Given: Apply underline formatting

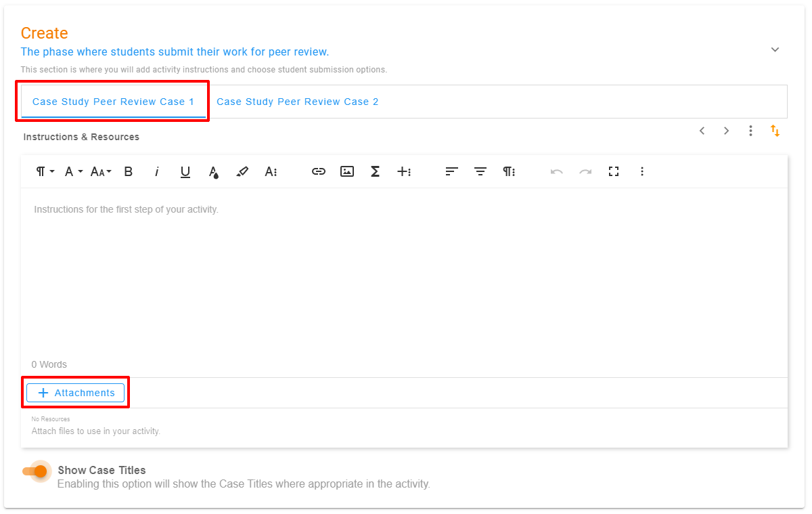Looking at the screenshot, I should (185, 172).
